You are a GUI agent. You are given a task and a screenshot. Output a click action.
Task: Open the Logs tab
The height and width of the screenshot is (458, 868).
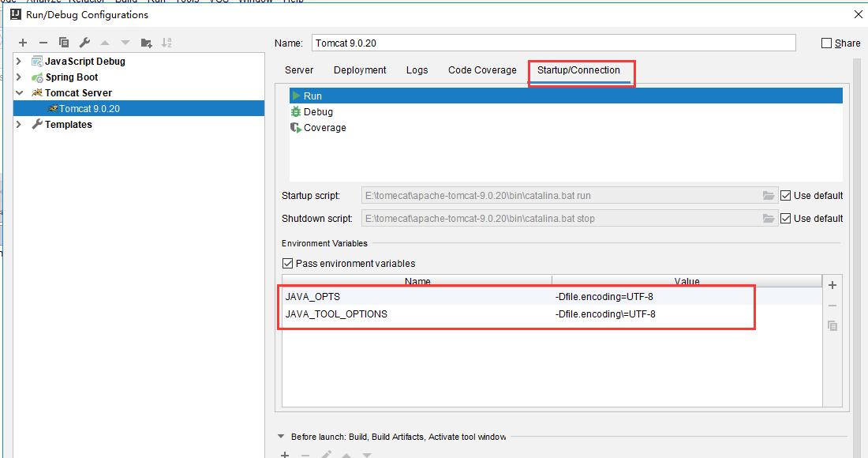click(x=417, y=69)
